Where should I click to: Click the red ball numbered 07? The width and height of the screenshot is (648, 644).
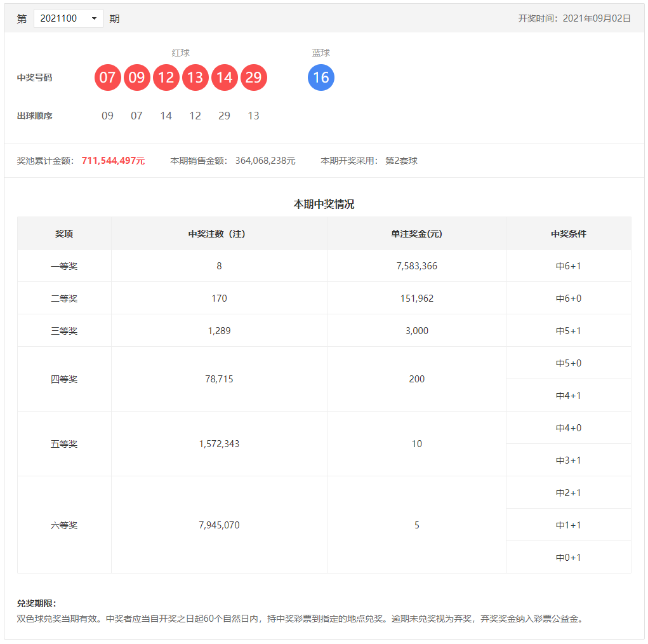(x=108, y=77)
